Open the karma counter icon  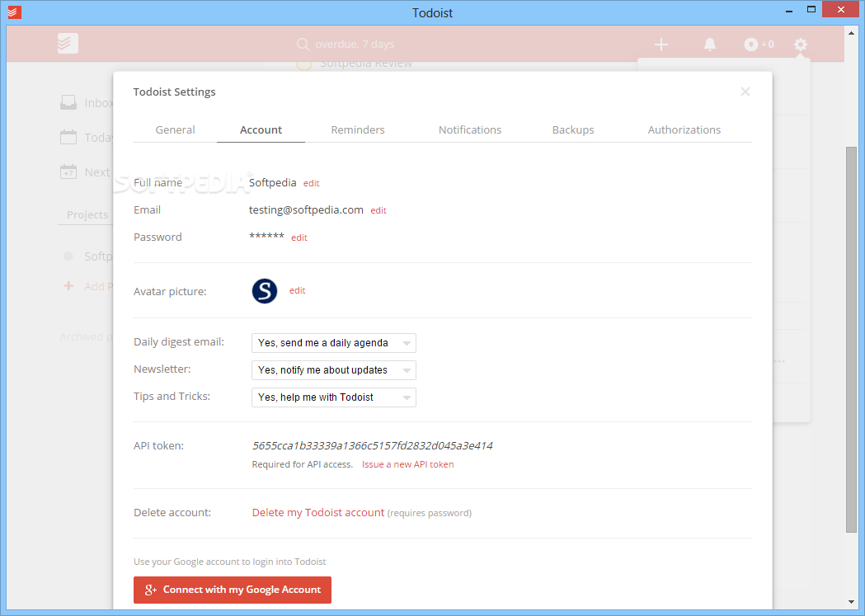coord(751,45)
